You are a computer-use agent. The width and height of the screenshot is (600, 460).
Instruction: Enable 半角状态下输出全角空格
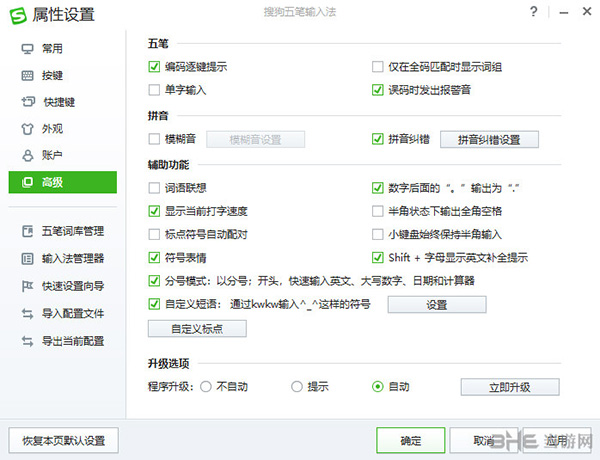378,211
